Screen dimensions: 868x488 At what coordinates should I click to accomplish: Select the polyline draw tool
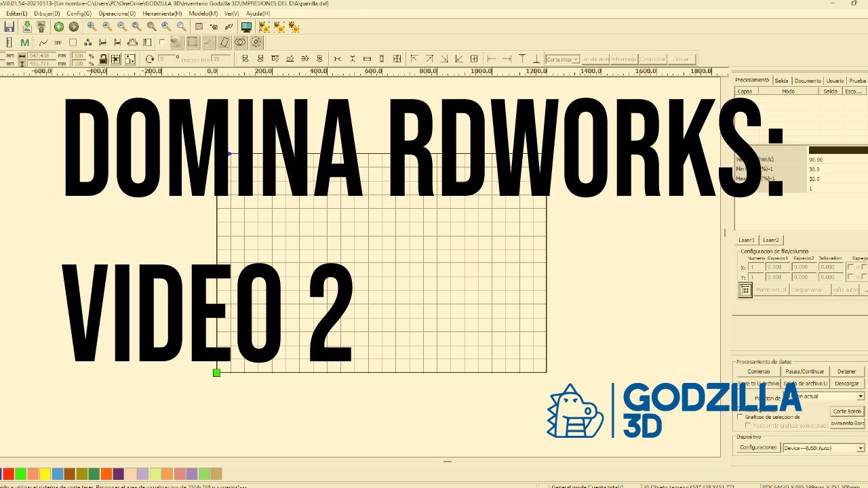pos(43,43)
